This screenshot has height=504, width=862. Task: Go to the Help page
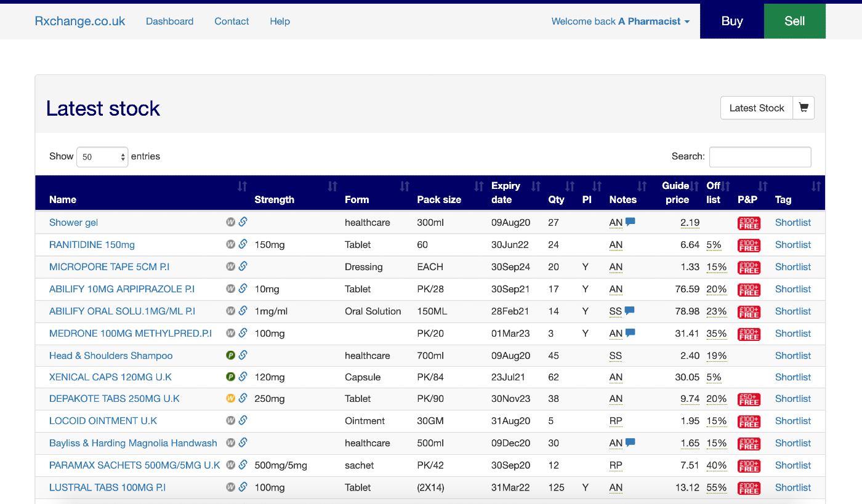(x=280, y=22)
